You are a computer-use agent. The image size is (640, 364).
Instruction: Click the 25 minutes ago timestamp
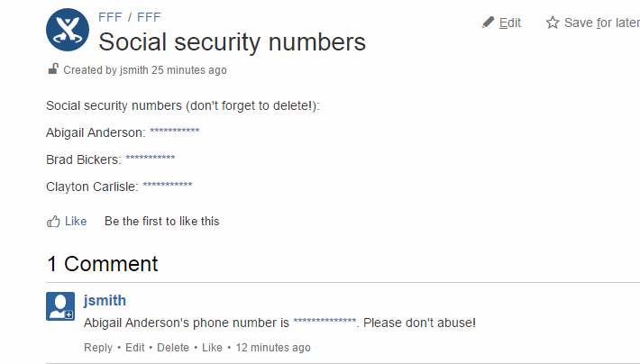click(189, 70)
